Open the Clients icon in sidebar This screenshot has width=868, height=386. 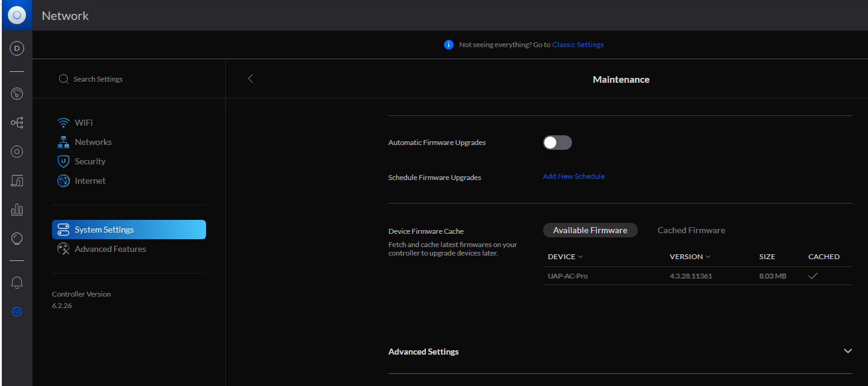(x=17, y=181)
